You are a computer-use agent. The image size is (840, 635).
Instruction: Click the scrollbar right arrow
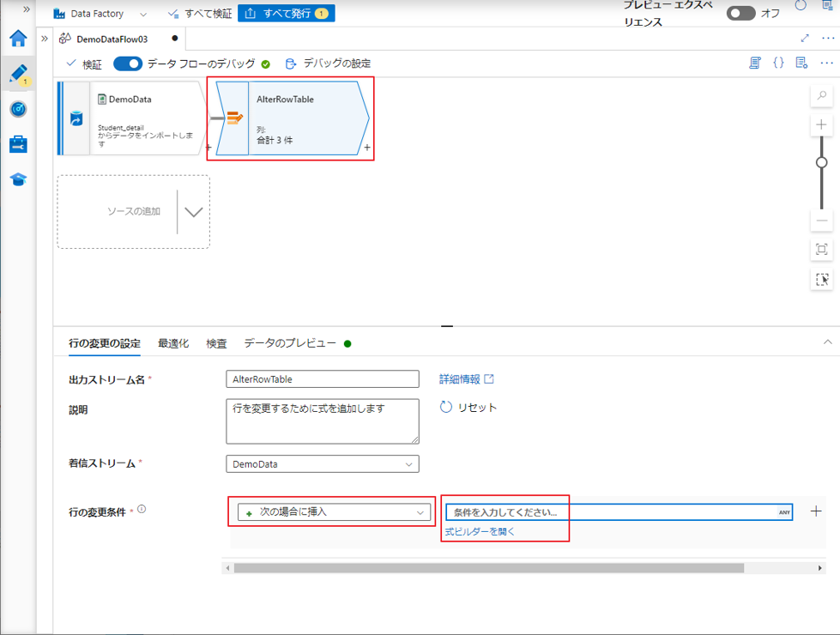coord(819,568)
